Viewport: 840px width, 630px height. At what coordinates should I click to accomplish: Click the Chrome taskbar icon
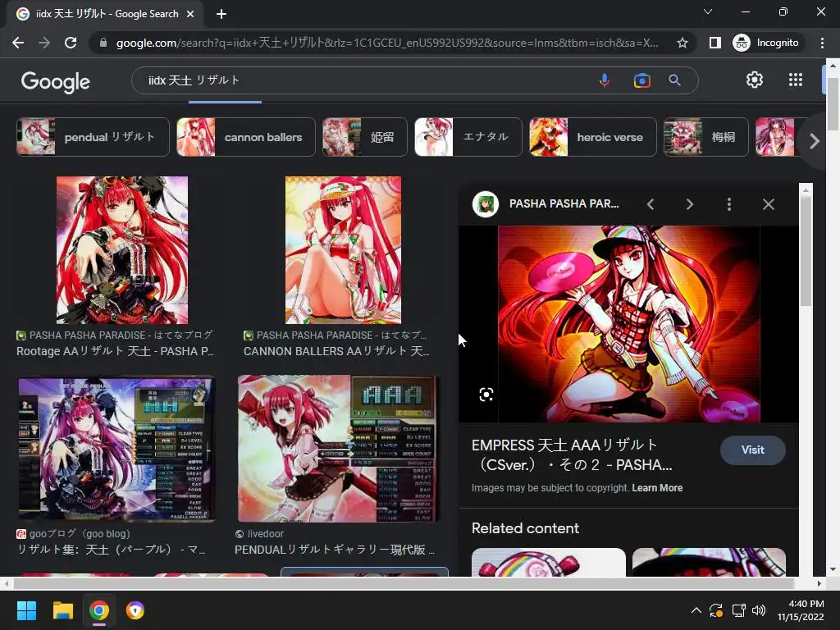tap(99, 610)
